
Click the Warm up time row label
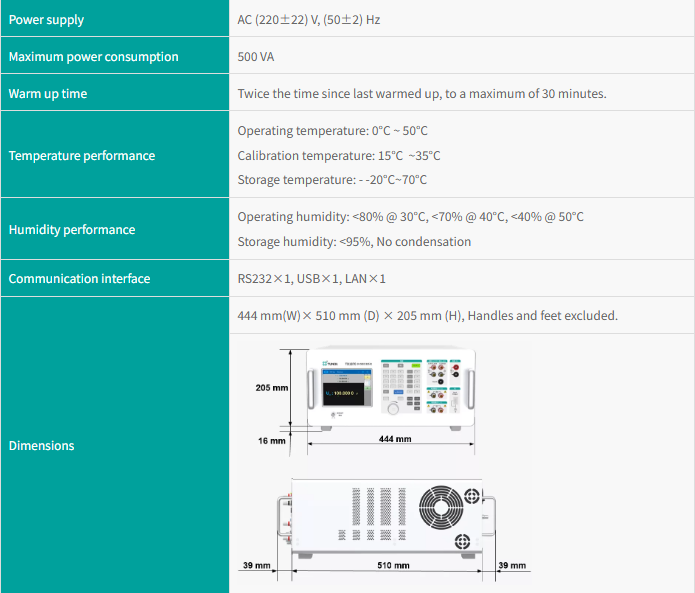click(114, 93)
